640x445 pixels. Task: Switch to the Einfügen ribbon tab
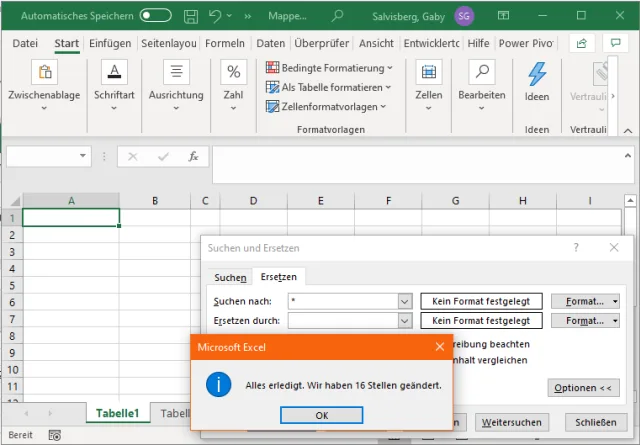(110, 43)
